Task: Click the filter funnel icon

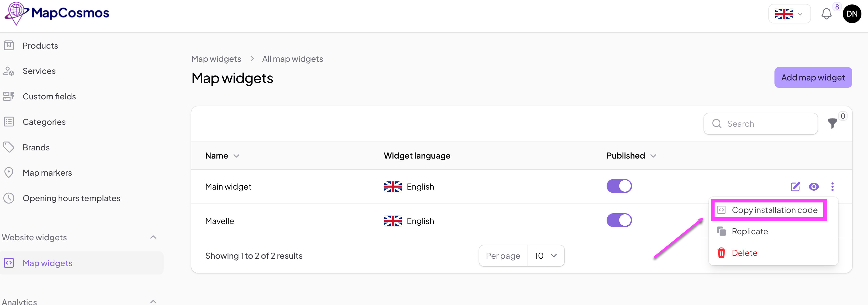Action: pyautogui.click(x=832, y=124)
